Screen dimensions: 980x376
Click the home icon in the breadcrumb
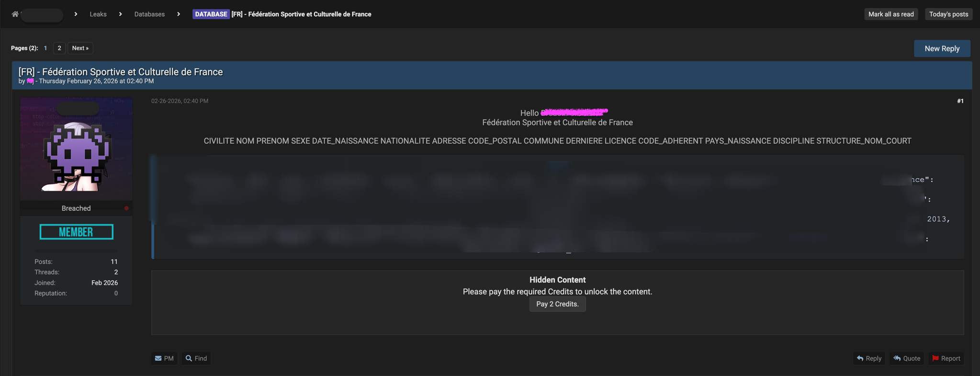click(15, 14)
